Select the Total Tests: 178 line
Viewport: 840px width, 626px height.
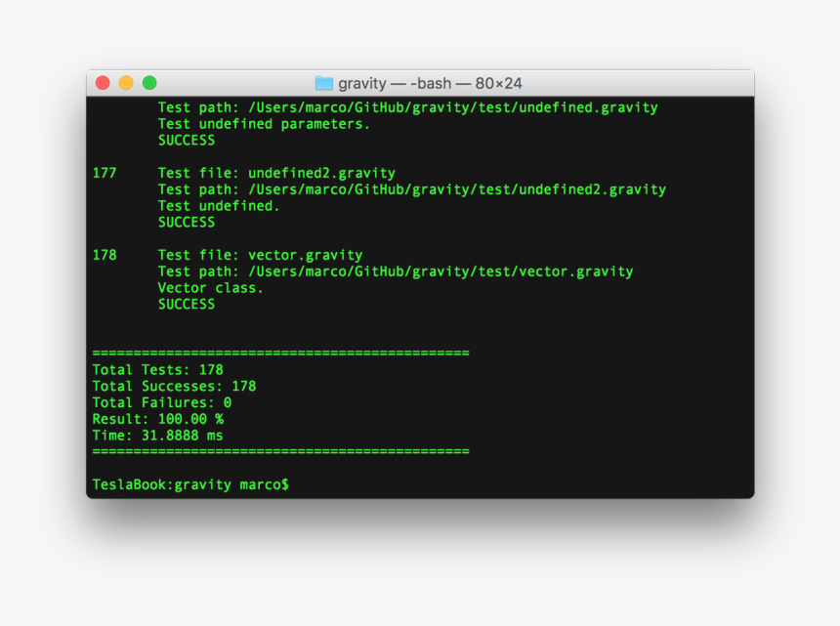point(157,369)
